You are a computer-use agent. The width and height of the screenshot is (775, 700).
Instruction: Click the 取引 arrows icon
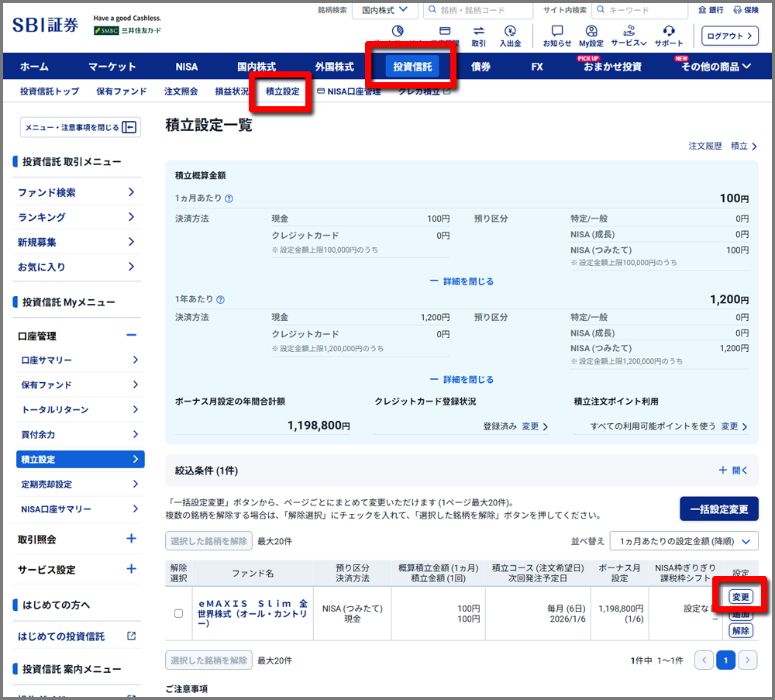coord(478,31)
